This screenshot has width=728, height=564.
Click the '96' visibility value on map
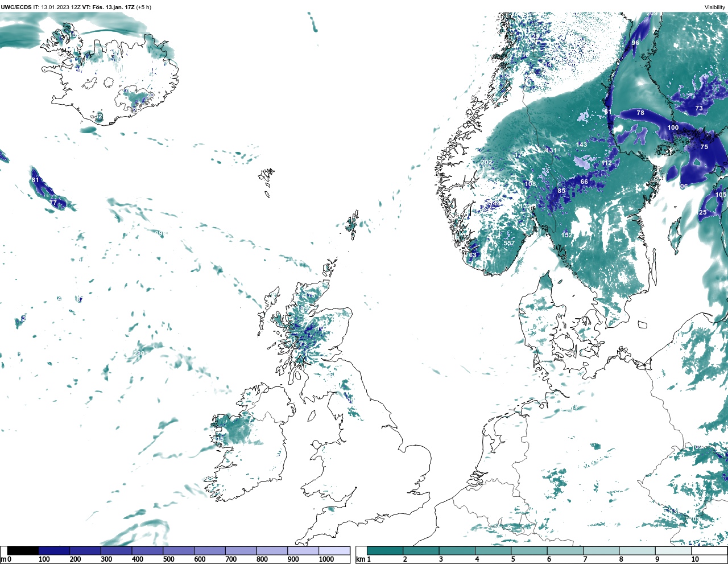pyautogui.click(x=635, y=43)
